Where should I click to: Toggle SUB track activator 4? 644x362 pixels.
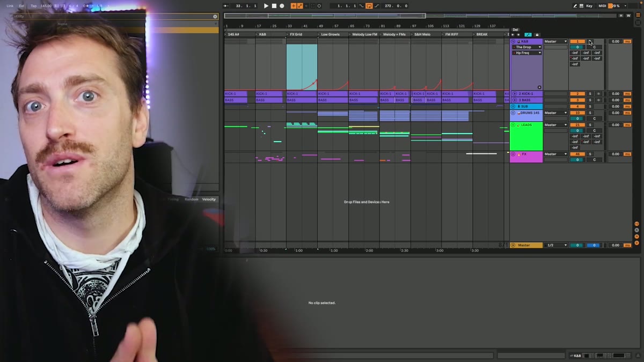pos(577,107)
